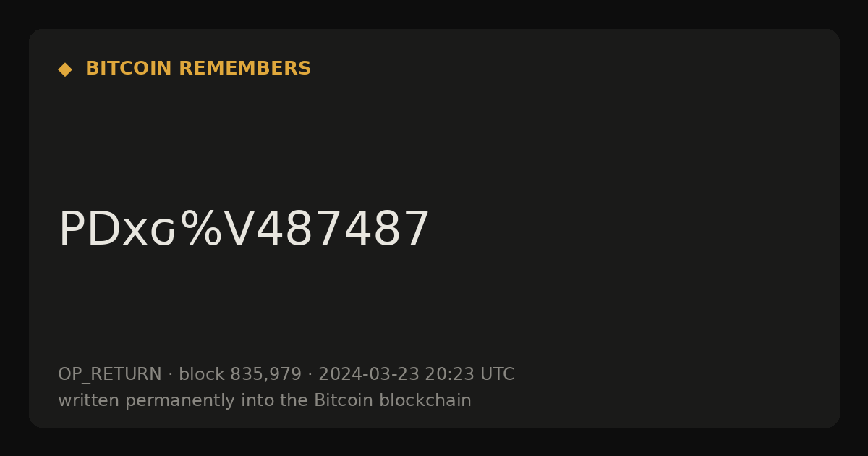The image size is (868, 456).
Task: Click the PDxɢ%V487487 message text
Action: click(x=244, y=229)
